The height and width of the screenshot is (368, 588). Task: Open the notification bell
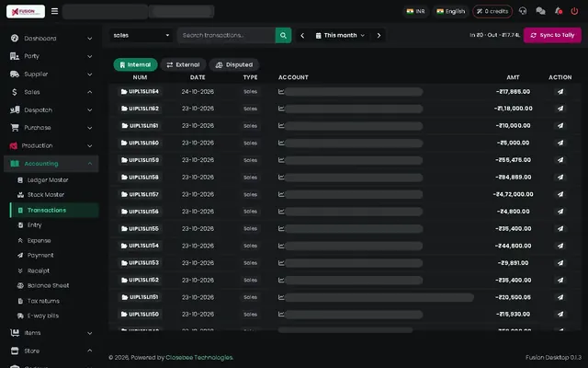(559, 11)
